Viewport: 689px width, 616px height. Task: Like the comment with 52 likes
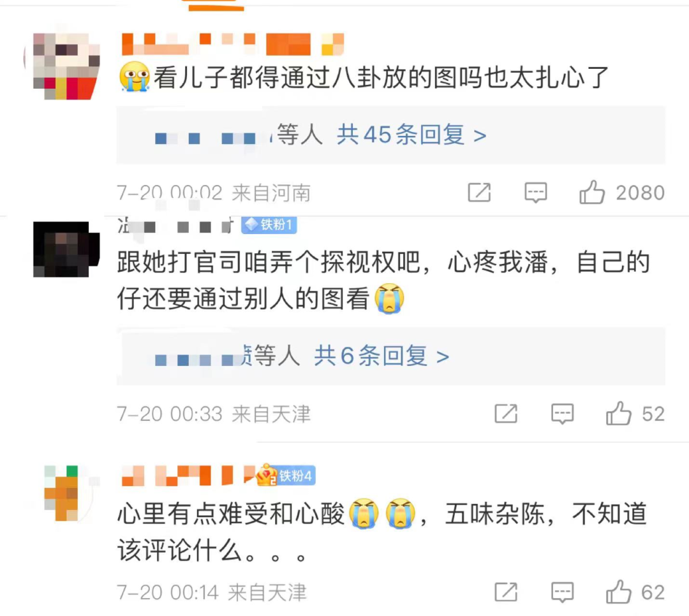tap(618, 413)
